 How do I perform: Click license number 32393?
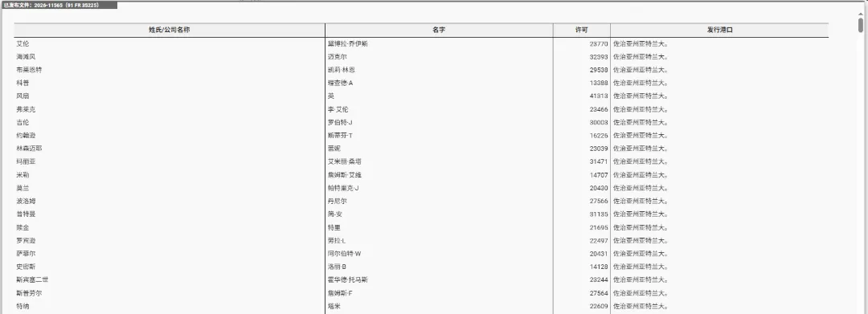coord(599,57)
